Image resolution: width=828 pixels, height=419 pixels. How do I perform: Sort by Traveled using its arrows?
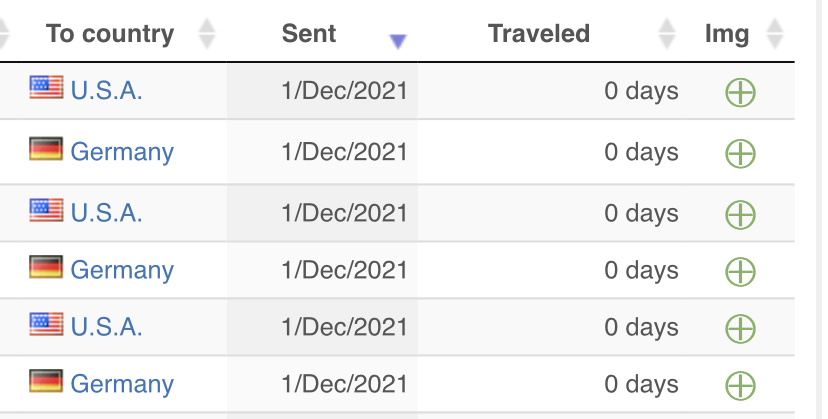click(667, 34)
